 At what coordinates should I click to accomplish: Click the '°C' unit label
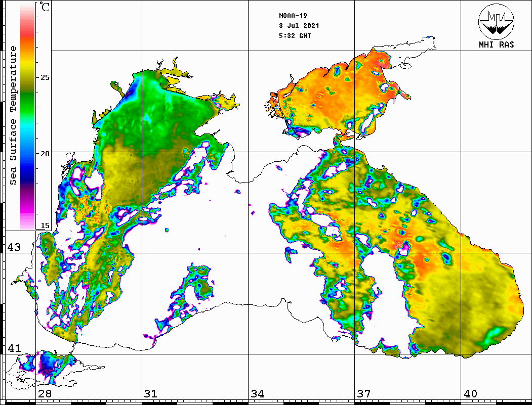pyautogui.click(x=45, y=7)
